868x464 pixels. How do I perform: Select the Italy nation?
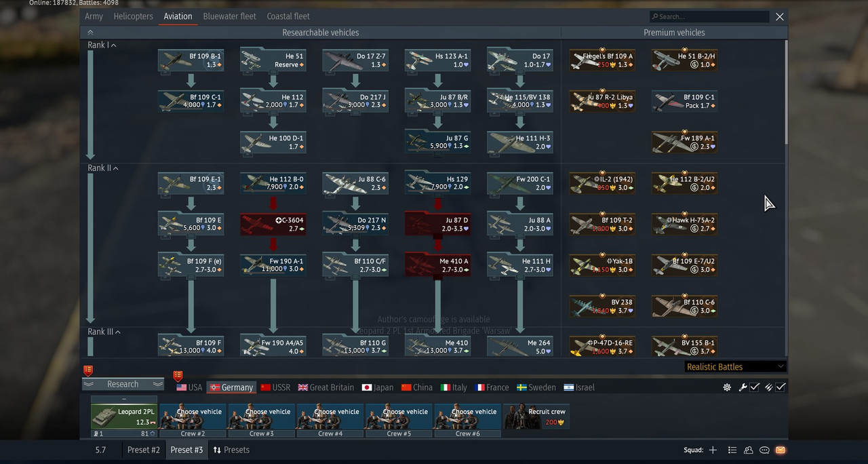point(454,387)
